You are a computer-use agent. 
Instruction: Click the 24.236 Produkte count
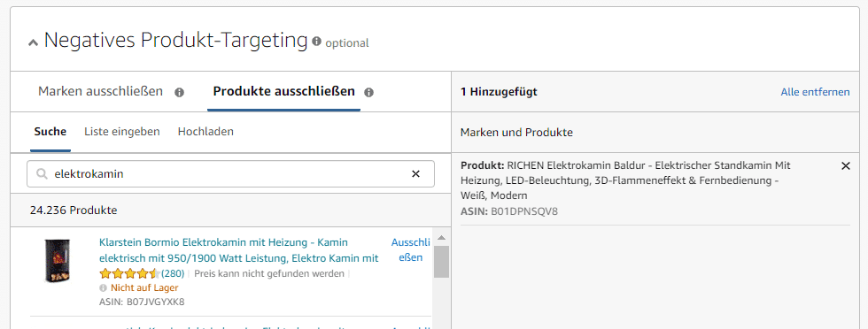coord(74,210)
